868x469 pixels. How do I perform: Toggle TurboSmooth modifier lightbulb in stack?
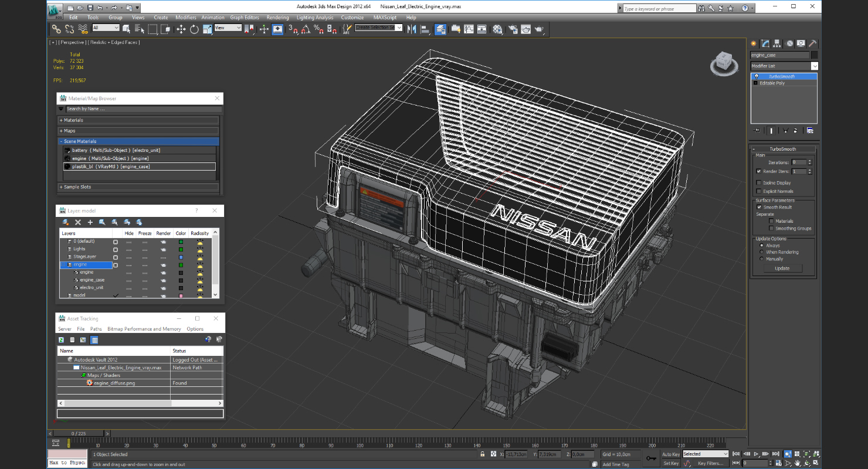pos(756,76)
